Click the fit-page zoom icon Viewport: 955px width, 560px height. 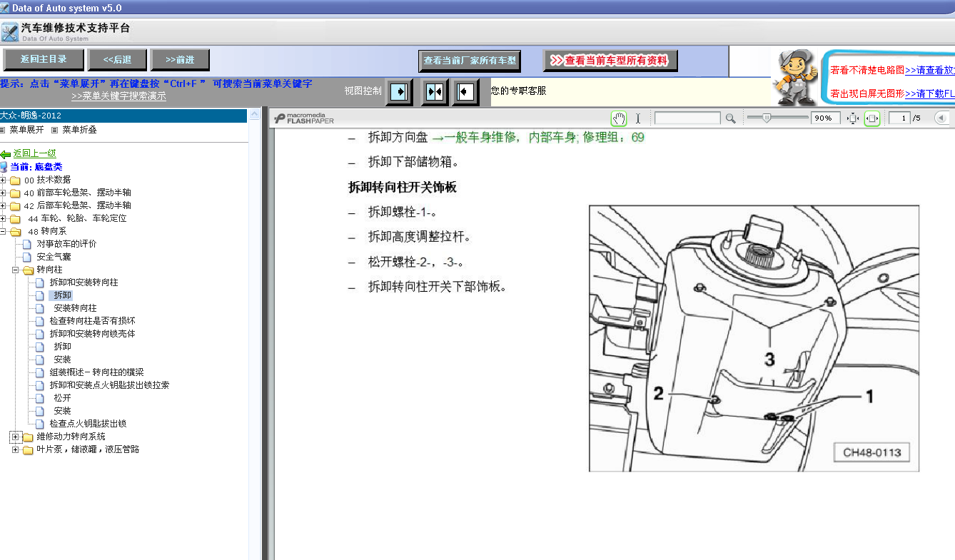pos(852,118)
